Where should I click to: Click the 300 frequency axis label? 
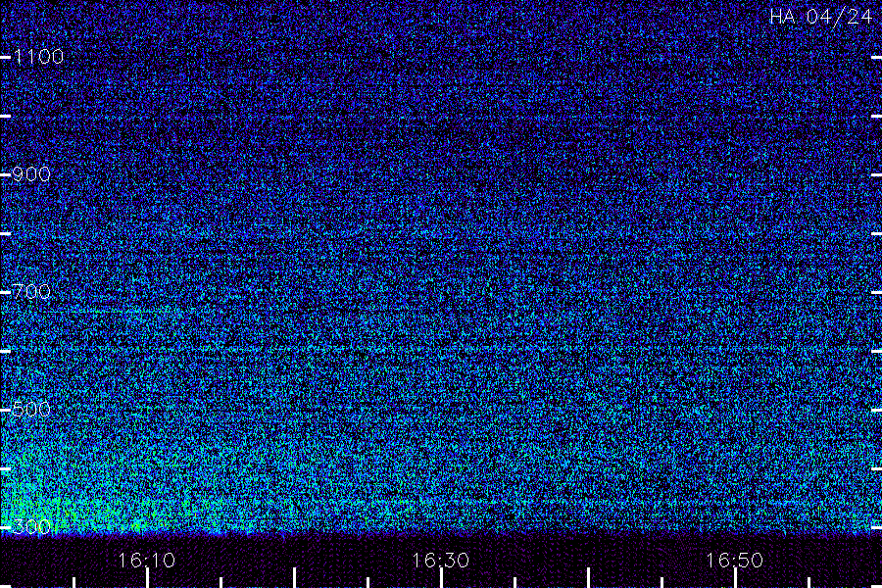click(31, 526)
